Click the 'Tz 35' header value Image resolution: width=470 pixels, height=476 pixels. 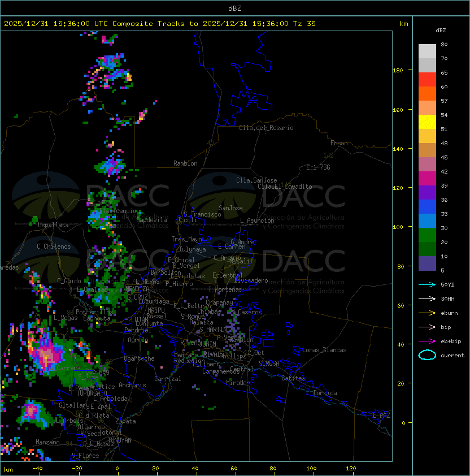tap(304, 24)
